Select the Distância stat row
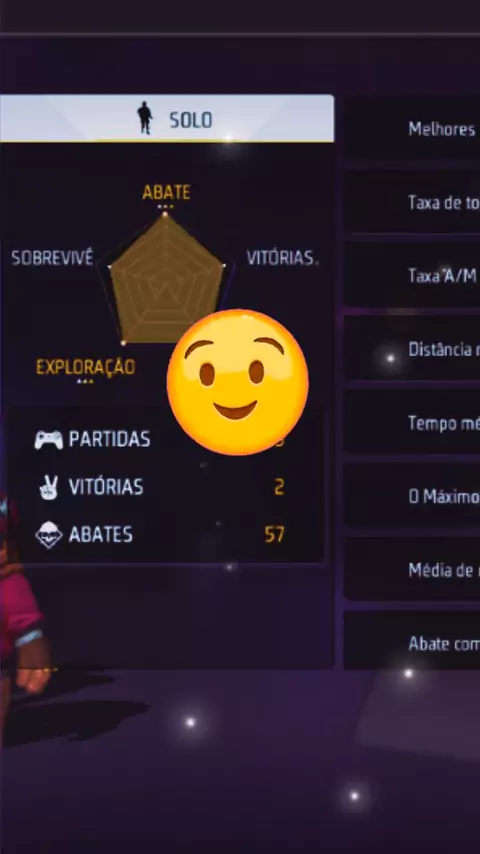The height and width of the screenshot is (854, 480). pyautogui.click(x=412, y=349)
